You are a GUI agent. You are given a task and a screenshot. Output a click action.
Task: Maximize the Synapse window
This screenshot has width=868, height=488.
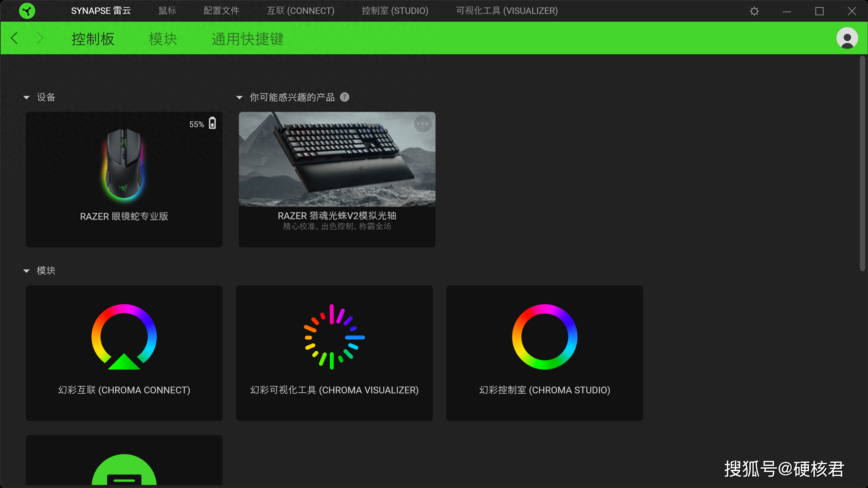[x=819, y=11]
